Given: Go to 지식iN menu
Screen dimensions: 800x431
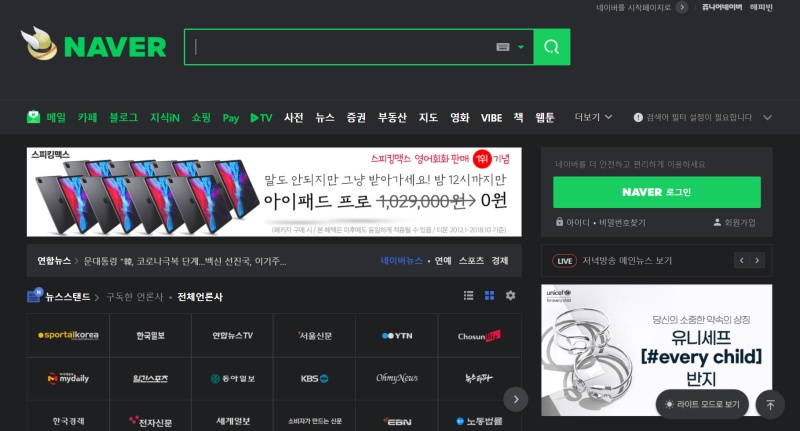Looking at the screenshot, I should pyautogui.click(x=164, y=118).
